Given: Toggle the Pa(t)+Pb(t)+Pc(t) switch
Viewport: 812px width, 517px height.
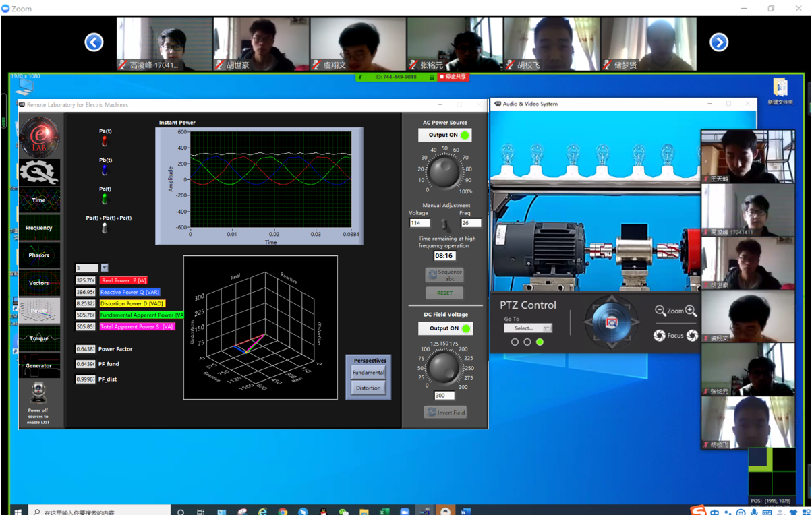Looking at the screenshot, I should 105,229.
